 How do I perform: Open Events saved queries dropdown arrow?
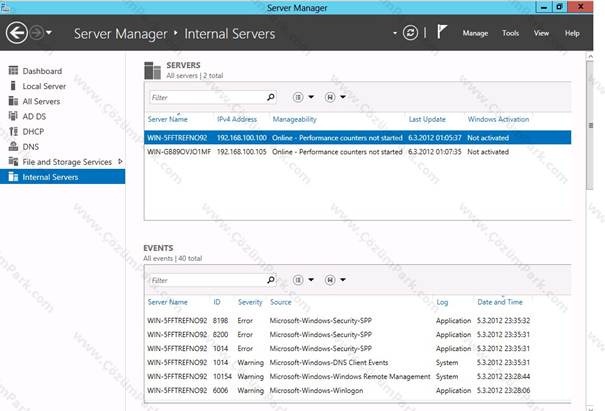(343, 280)
